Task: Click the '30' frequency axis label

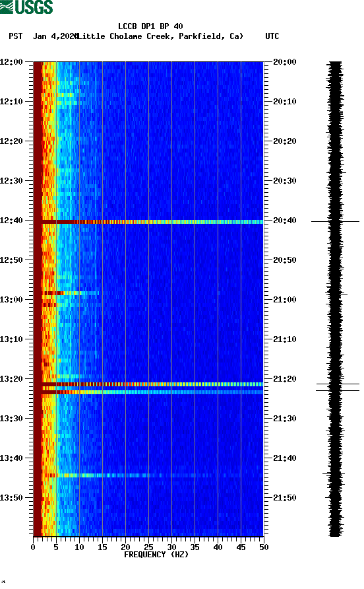Action: 171,547
